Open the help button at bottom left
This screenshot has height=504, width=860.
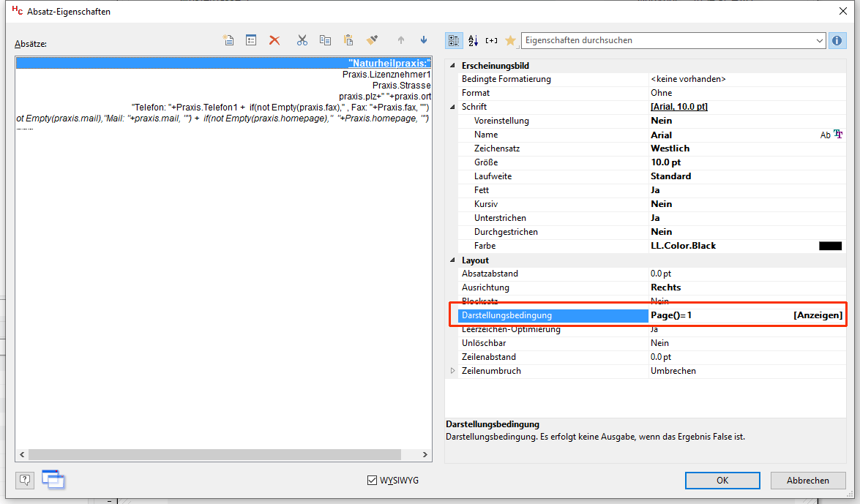pyautogui.click(x=26, y=480)
